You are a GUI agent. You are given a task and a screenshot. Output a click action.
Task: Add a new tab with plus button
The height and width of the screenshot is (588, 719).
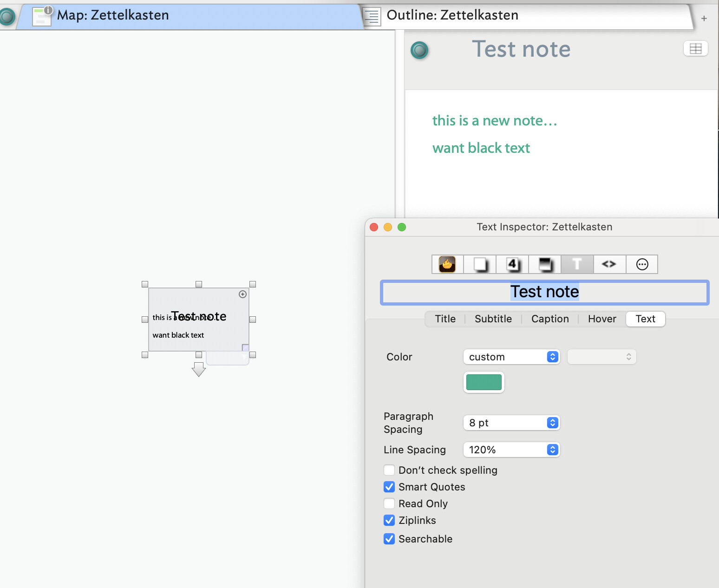[x=704, y=19]
